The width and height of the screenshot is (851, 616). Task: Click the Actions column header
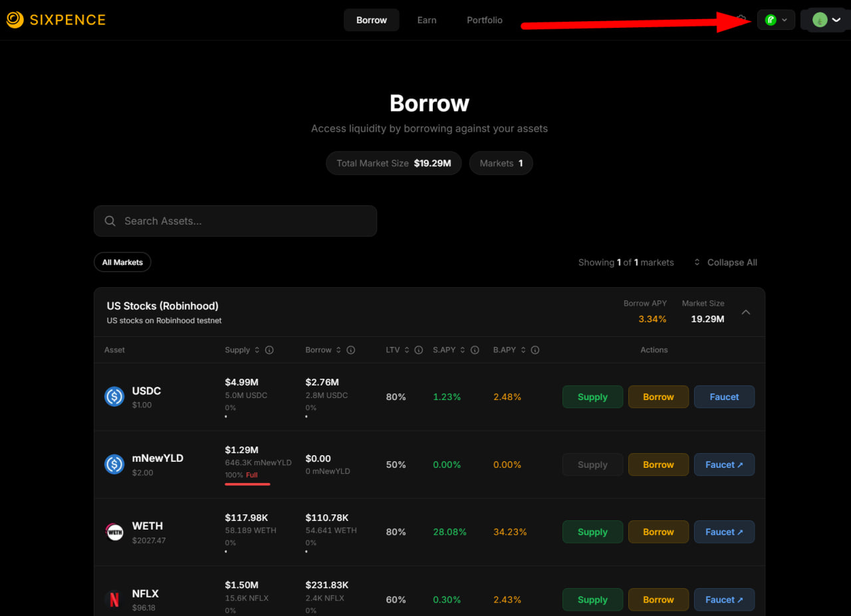pos(654,350)
